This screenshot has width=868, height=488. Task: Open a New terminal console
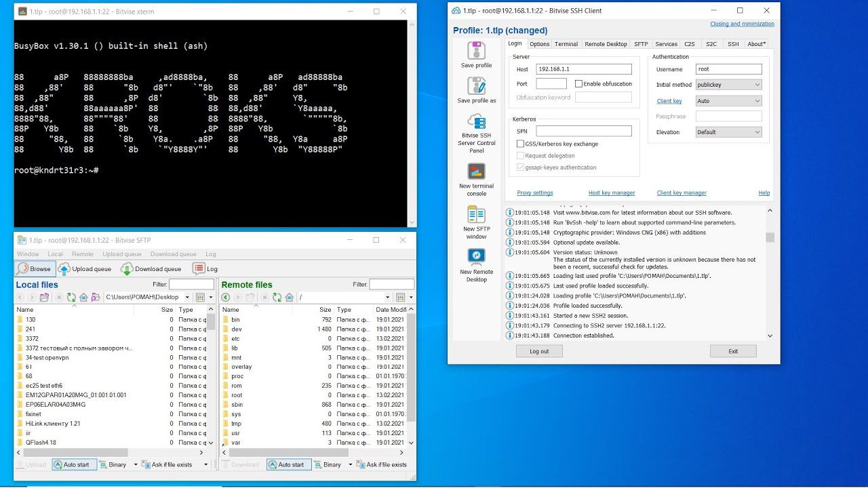click(476, 171)
